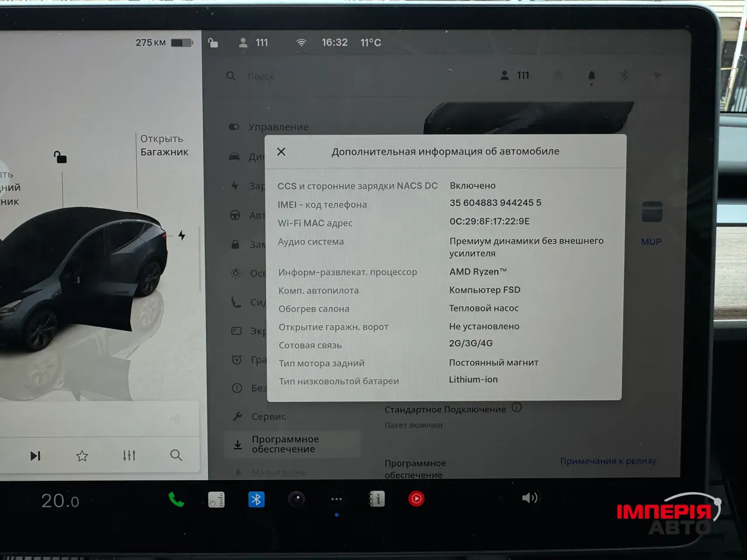This screenshot has width=747, height=560.
Task: Open Примечания к релизу release notes link
Action: tap(608, 461)
